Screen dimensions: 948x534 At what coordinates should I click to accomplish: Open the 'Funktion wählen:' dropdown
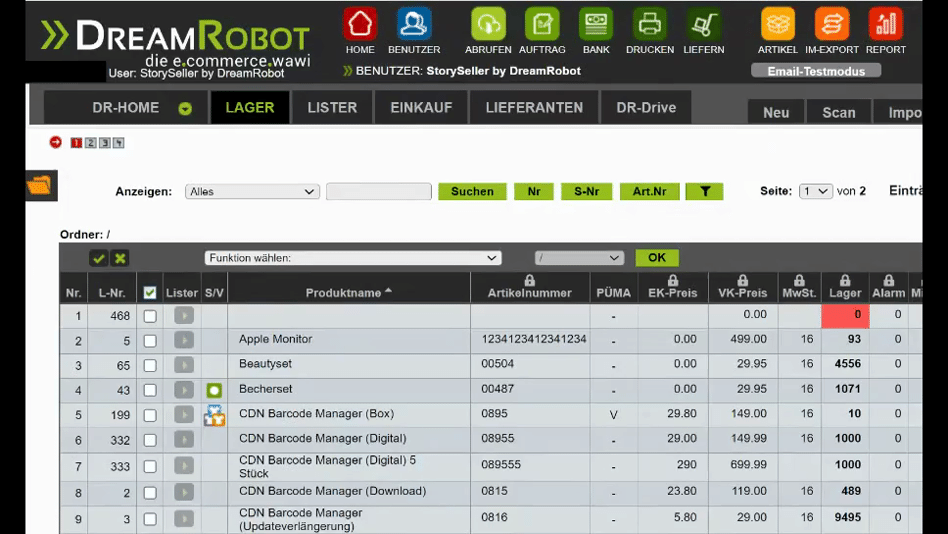pos(353,258)
